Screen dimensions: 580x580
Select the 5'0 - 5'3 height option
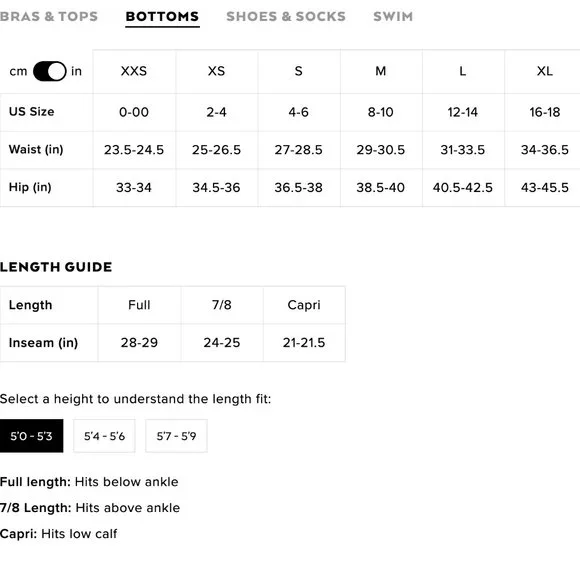(31, 436)
